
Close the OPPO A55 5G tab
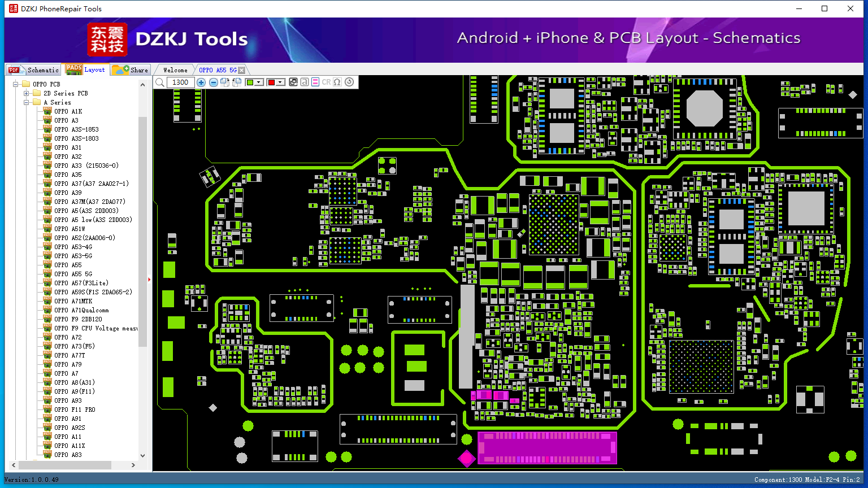point(242,70)
